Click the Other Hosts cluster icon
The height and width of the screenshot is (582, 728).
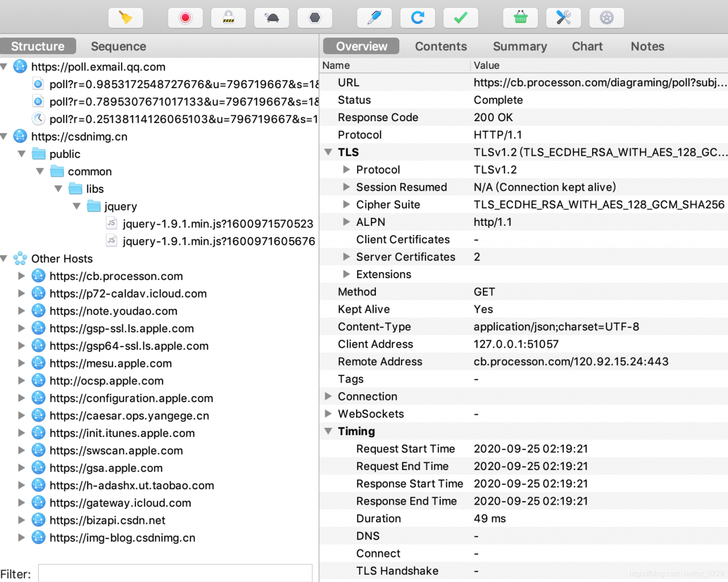[x=20, y=258]
